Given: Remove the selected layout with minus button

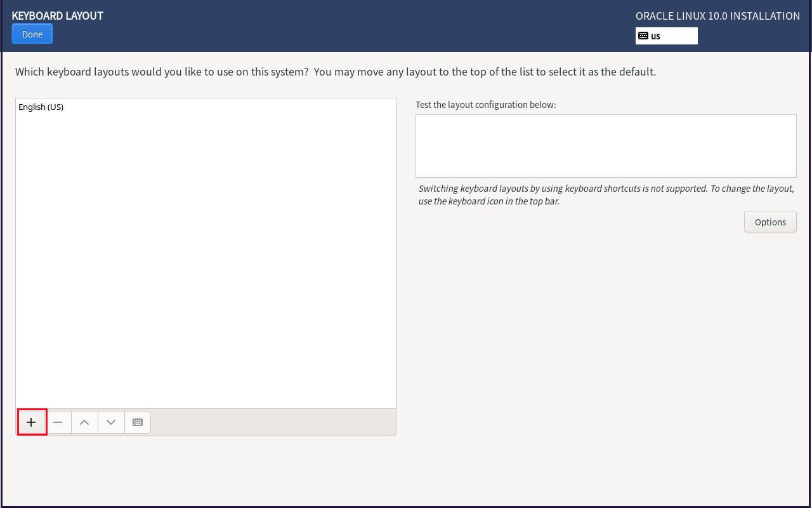Looking at the screenshot, I should [x=58, y=422].
